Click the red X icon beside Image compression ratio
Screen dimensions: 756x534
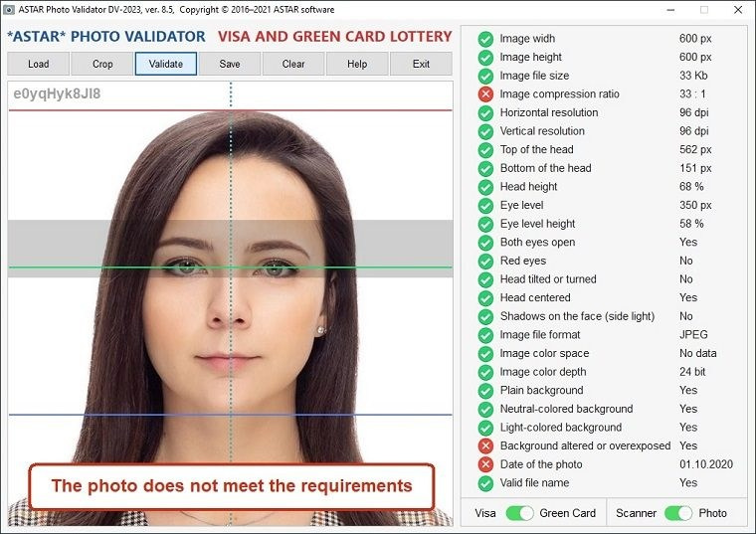(485, 94)
